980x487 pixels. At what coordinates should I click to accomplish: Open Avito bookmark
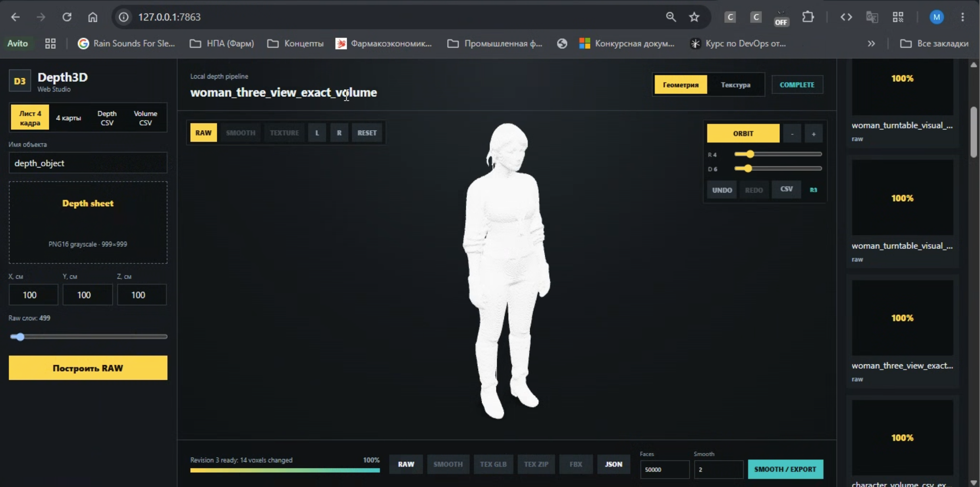(17, 44)
